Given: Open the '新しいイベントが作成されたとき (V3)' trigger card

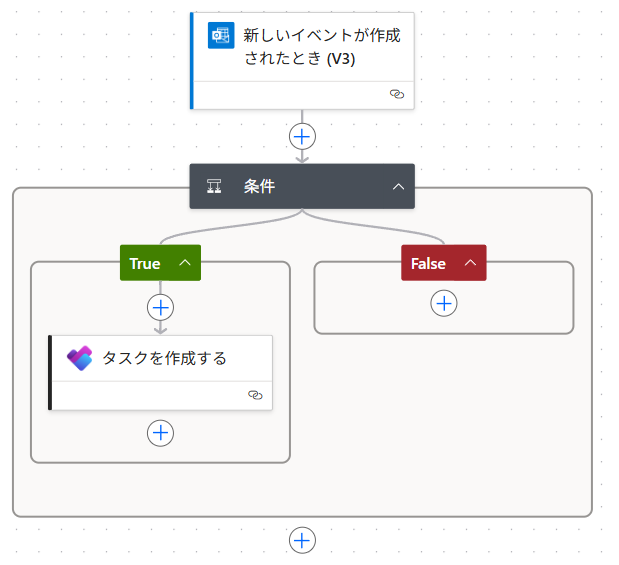Looking at the screenshot, I should tap(302, 61).
